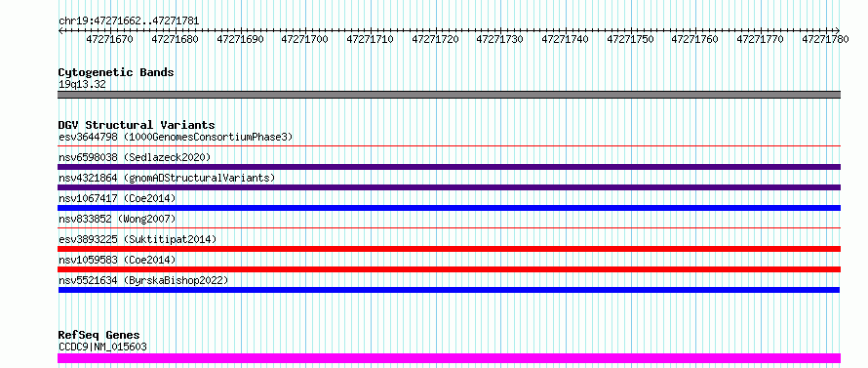The image size is (868, 368).
Task: Click the magenta CCDC9 gene bar
Action: 449,358
